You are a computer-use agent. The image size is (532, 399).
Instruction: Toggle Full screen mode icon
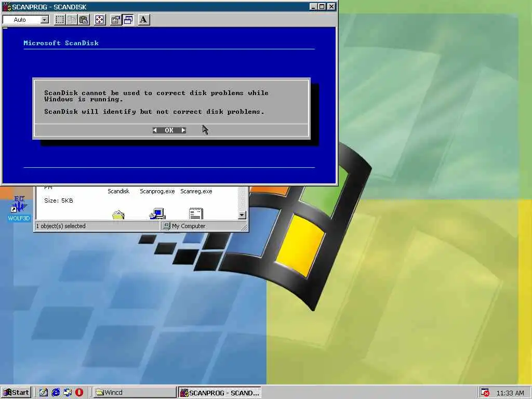click(99, 20)
